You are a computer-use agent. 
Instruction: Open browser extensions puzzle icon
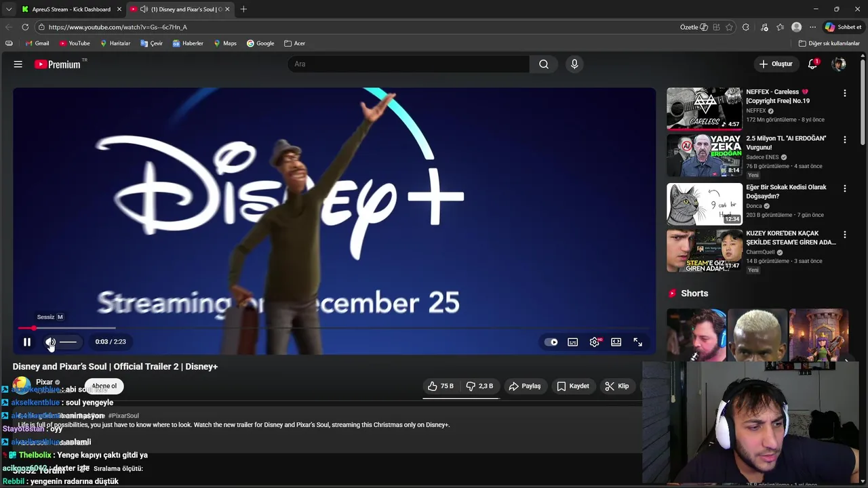746,27
